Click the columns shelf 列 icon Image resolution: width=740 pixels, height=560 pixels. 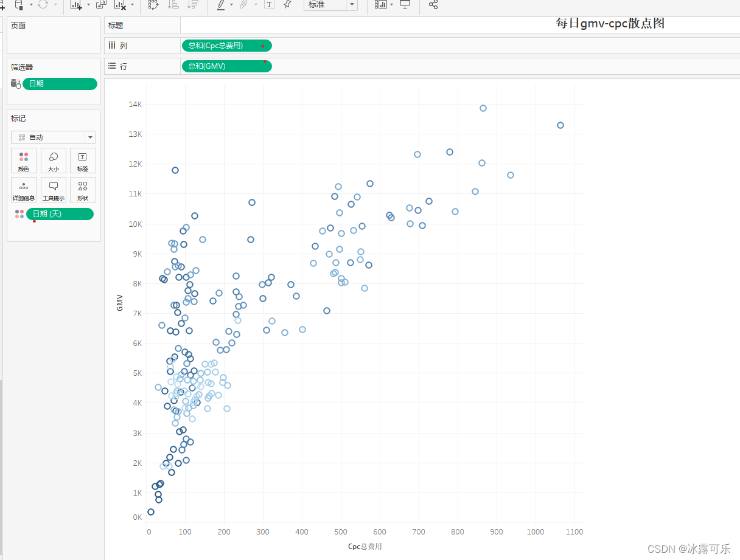click(112, 46)
